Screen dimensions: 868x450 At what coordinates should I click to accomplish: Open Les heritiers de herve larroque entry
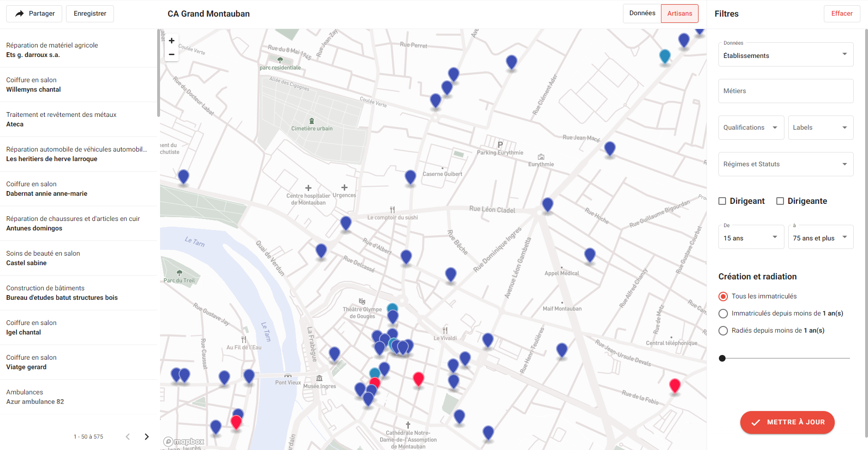(79, 154)
